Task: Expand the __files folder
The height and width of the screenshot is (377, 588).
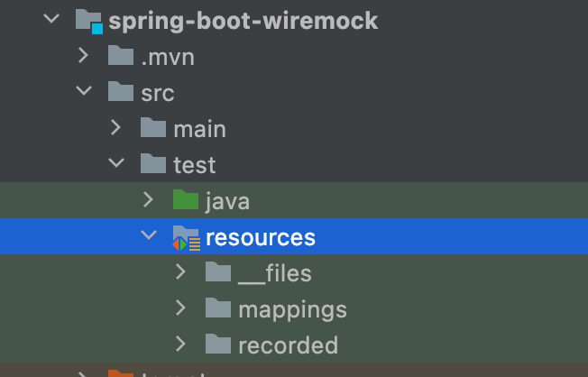Action: point(180,271)
